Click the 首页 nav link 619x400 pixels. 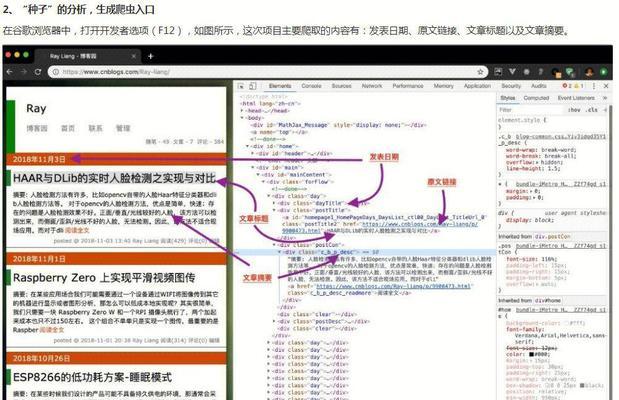tap(68, 128)
